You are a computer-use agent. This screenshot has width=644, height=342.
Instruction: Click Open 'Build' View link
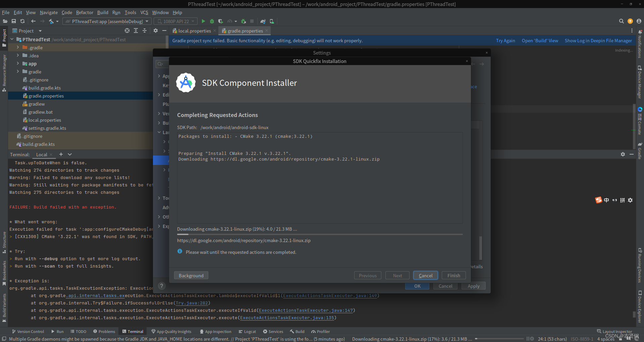pyautogui.click(x=540, y=41)
